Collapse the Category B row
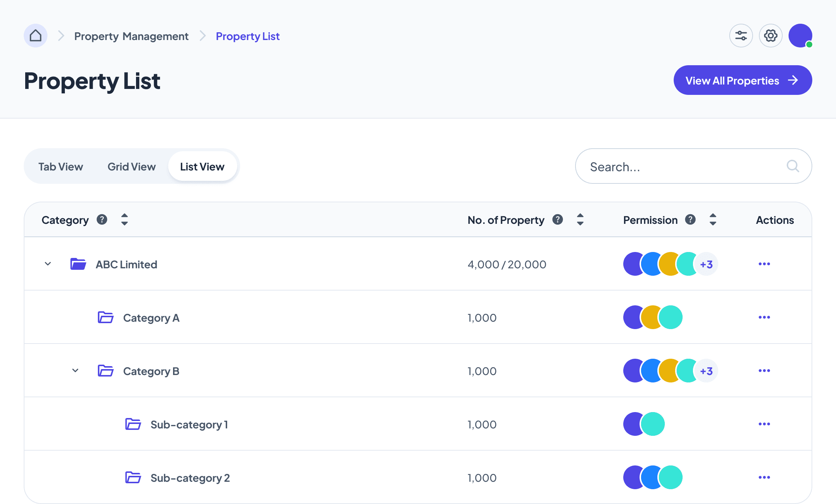 click(75, 371)
